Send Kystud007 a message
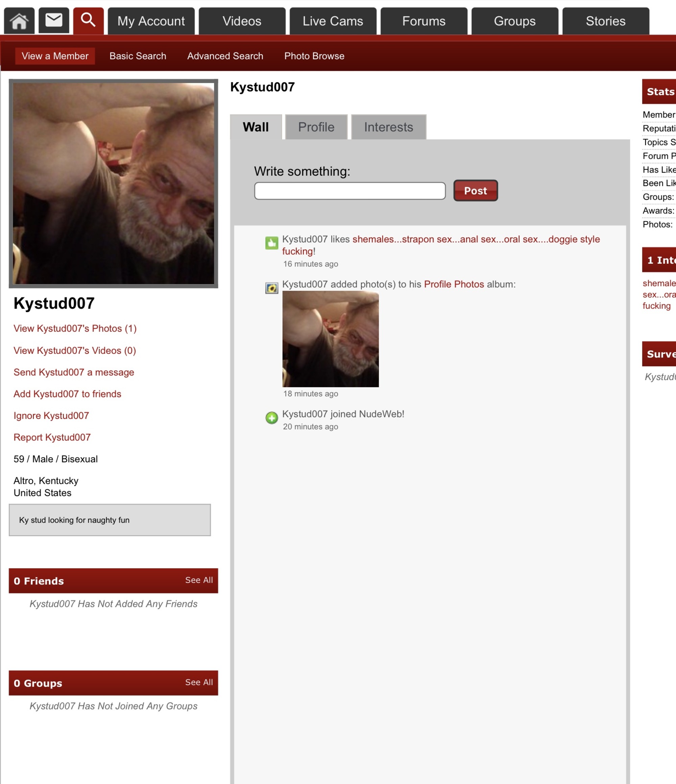Viewport: 676px width, 784px height. (x=74, y=372)
